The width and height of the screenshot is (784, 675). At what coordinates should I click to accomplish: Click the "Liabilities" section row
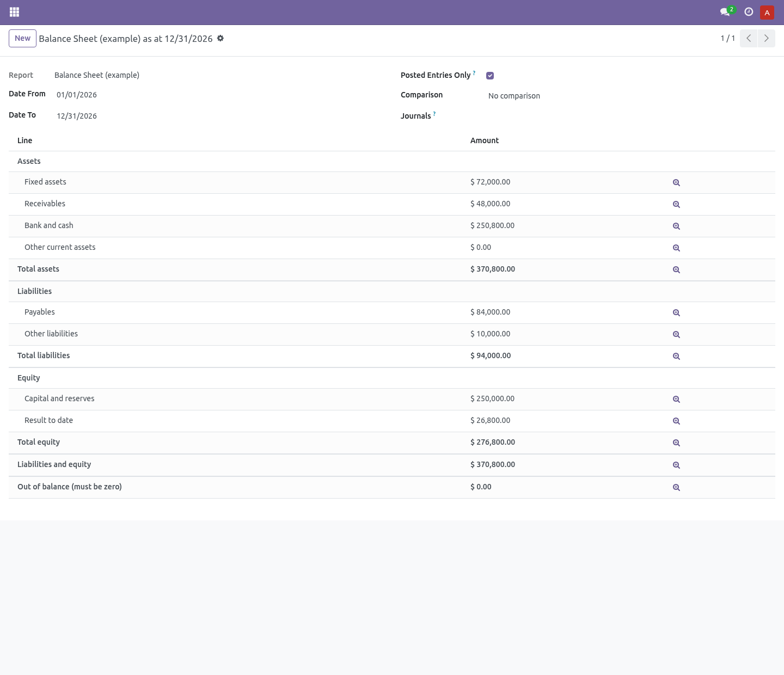click(x=392, y=292)
